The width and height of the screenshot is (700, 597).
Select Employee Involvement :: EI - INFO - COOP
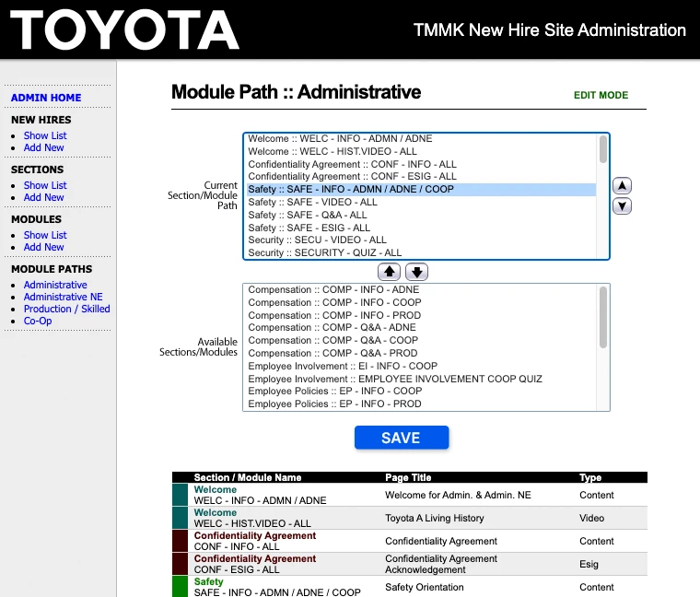point(422,366)
